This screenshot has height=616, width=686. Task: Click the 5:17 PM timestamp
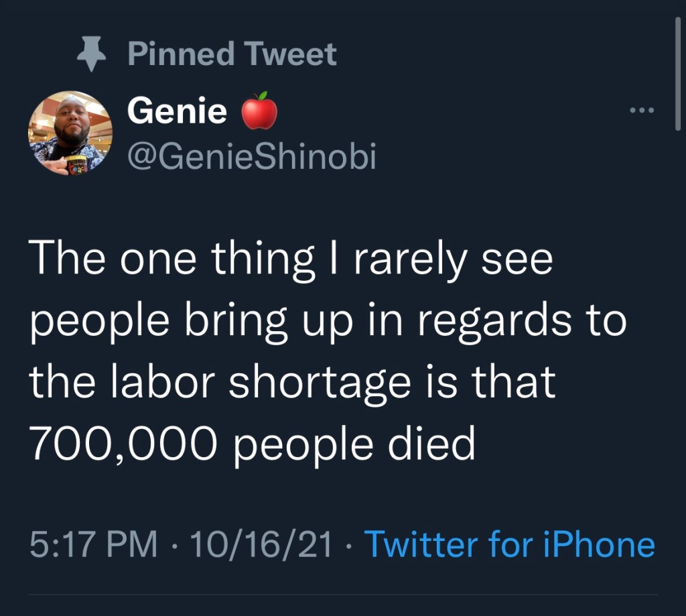pyautogui.click(x=93, y=544)
